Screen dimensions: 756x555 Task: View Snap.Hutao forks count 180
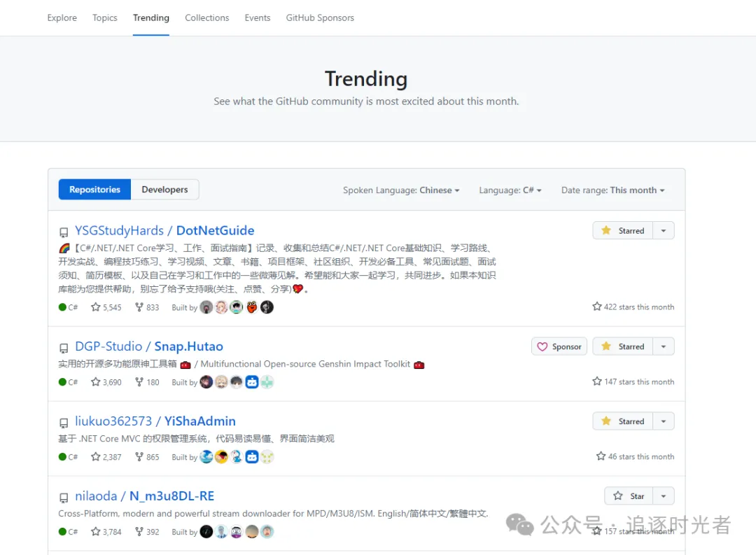click(x=147, y=382)
